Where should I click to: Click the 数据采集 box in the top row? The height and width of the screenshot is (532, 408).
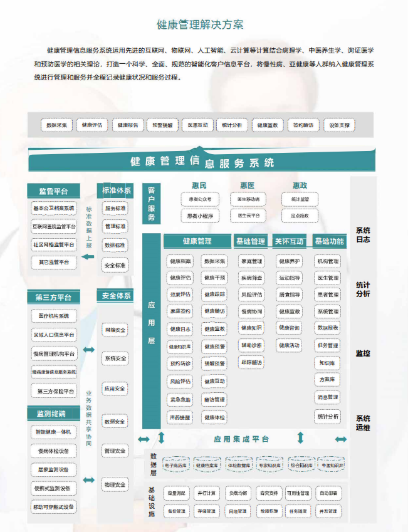pos(58,125)
